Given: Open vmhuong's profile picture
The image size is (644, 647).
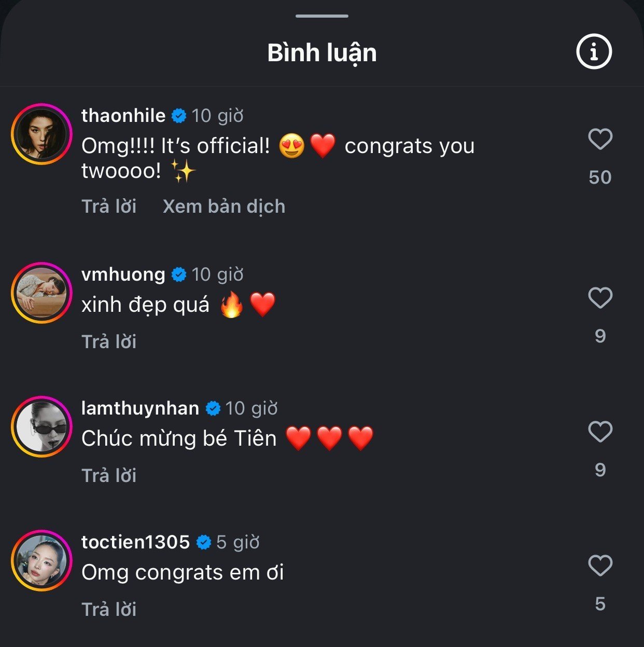Looking at the screenshot, I should [x=41, y=293].
